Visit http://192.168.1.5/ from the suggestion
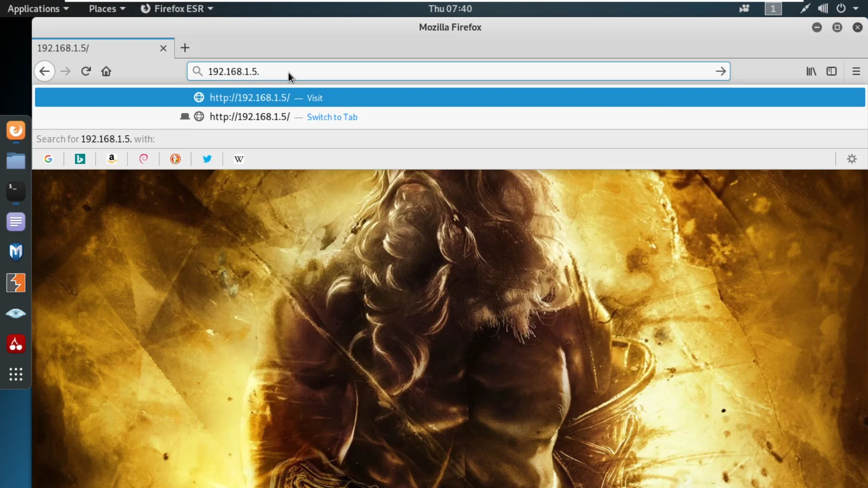The width and height of the screenshot is (868, 488). tap(315, 98)
